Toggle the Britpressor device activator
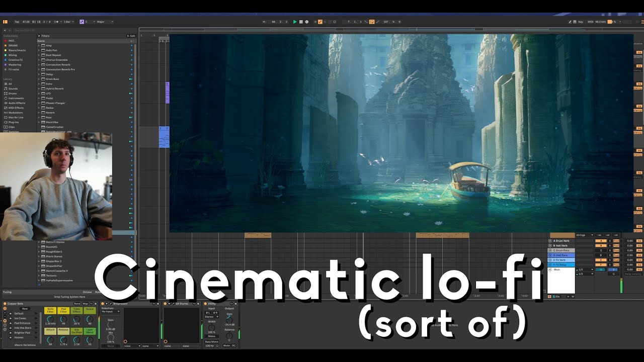 tap(103, 304)
